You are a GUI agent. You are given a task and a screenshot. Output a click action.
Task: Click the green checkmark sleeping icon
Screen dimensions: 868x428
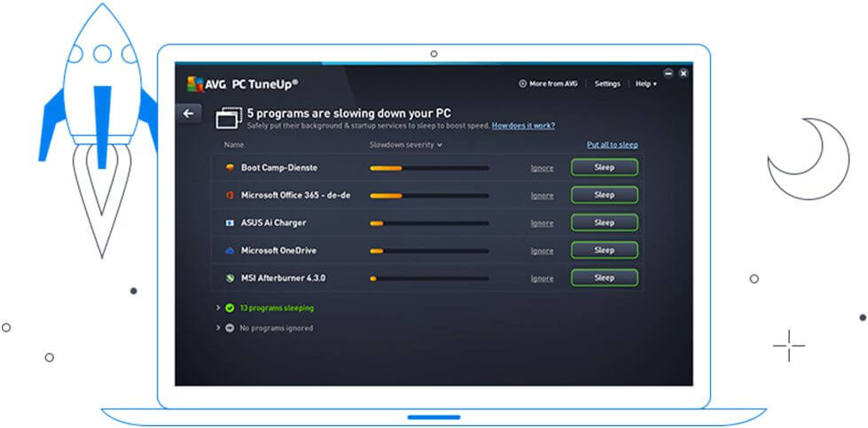point(230,308)
